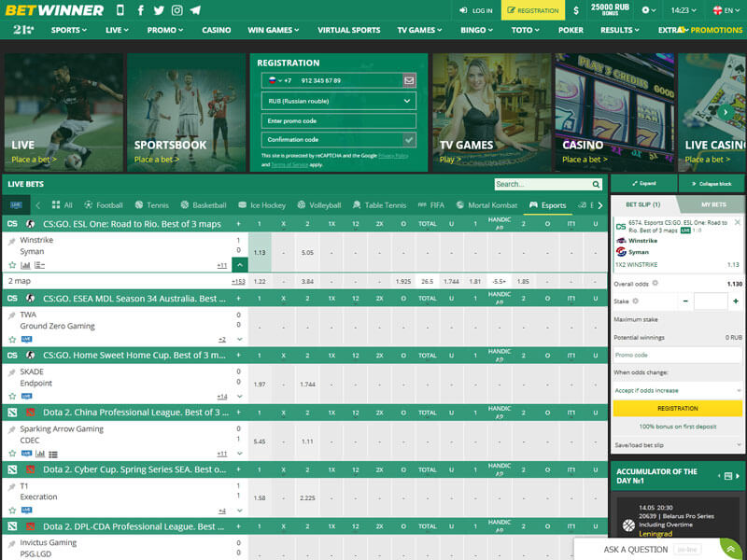The width and height of the screenshot is (747, 560).
Task: Open the Casino menu item
Action: pyautogui.click(x=217, y=30)
